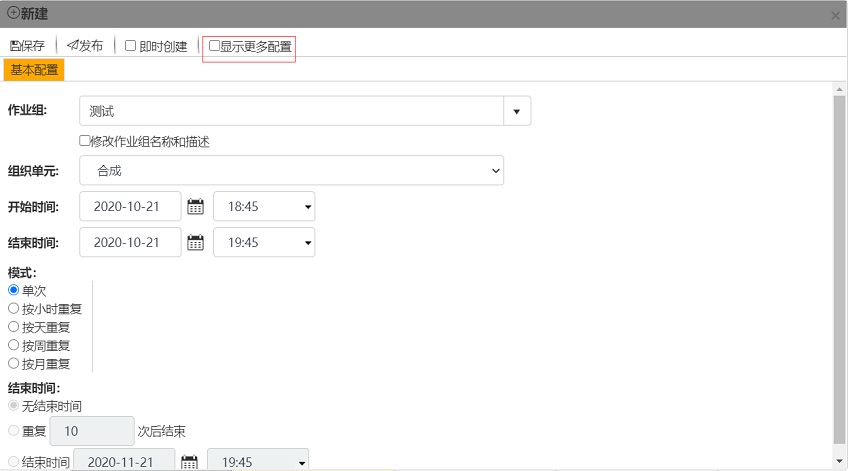The width and height of the screenshot is (848, 471).
Task: Open the start date calendar picker icon
Action: pyautogui.click(x=195, y=207)
